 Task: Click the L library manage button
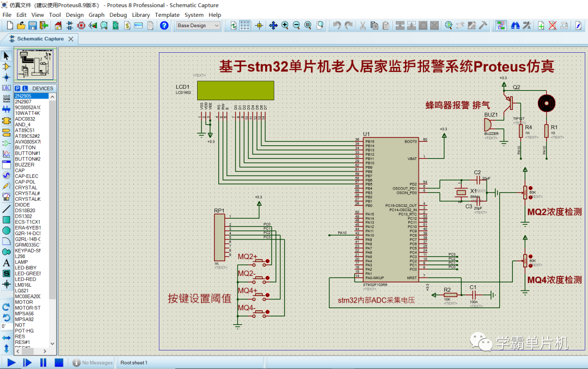(25, 88)
